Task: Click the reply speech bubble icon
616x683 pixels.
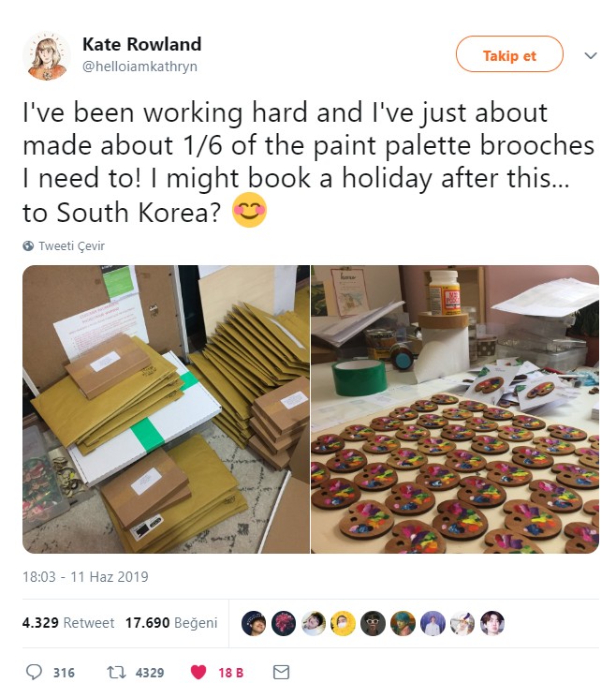Action: (x=35, y=672)
